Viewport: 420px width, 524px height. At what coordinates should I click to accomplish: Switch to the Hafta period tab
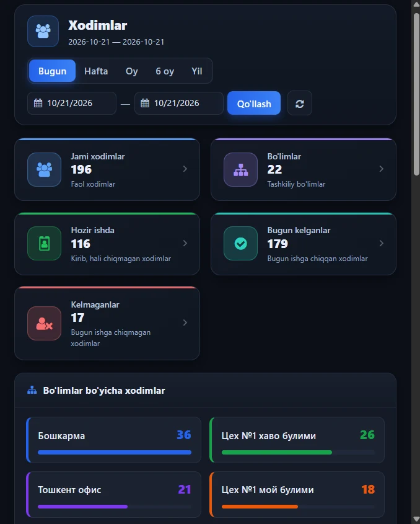tap(96, 71)
